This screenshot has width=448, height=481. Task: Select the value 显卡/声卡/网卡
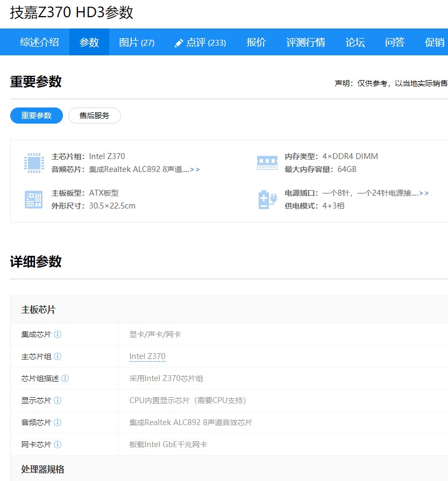[x=155, y=334]
